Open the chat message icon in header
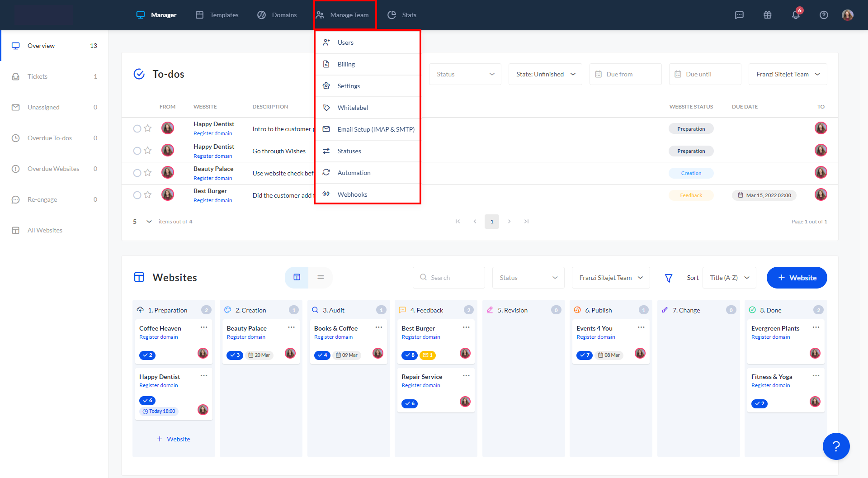Screen dimensions: 868x478 point(739,15)
